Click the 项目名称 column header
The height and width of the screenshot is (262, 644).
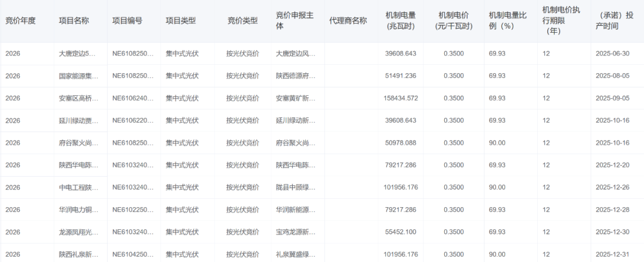click(x=74, y=21)
